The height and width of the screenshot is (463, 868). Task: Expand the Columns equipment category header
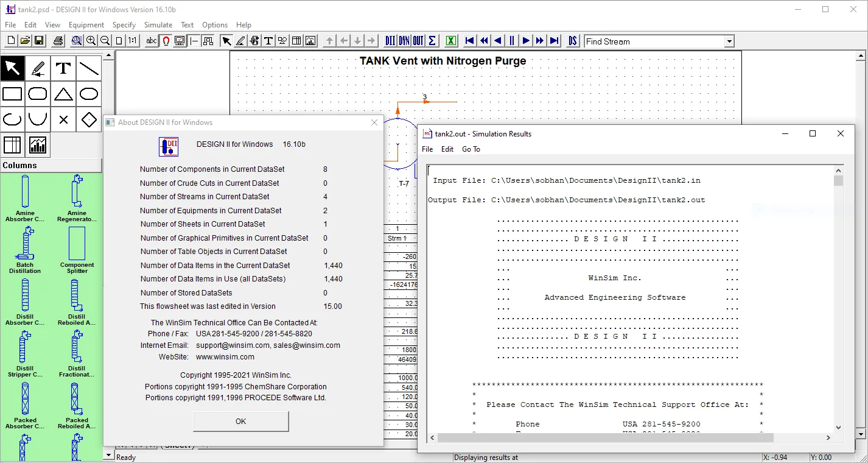[51, 165]
